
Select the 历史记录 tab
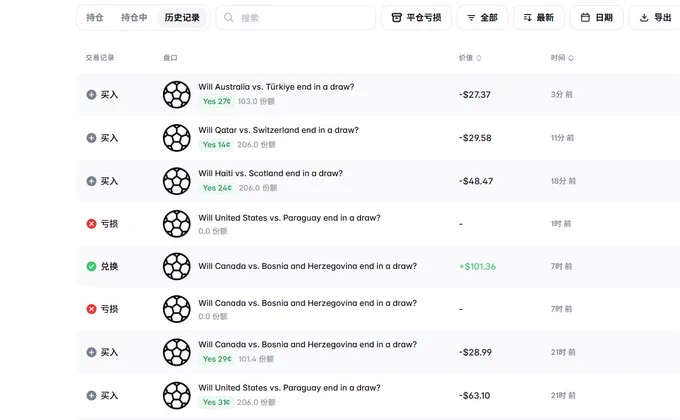tap(182, 18)
